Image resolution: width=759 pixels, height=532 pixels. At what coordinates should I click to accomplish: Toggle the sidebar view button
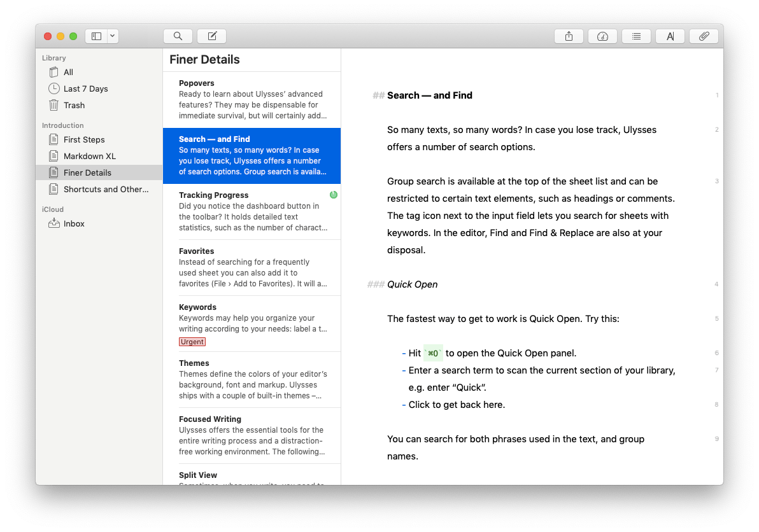pyautogui.click(x=96, y=36)
